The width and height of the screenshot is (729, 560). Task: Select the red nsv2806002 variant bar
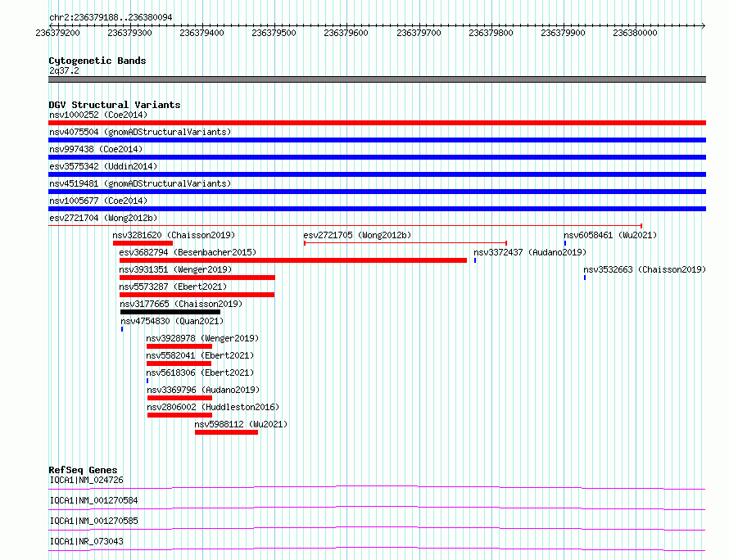179,415
